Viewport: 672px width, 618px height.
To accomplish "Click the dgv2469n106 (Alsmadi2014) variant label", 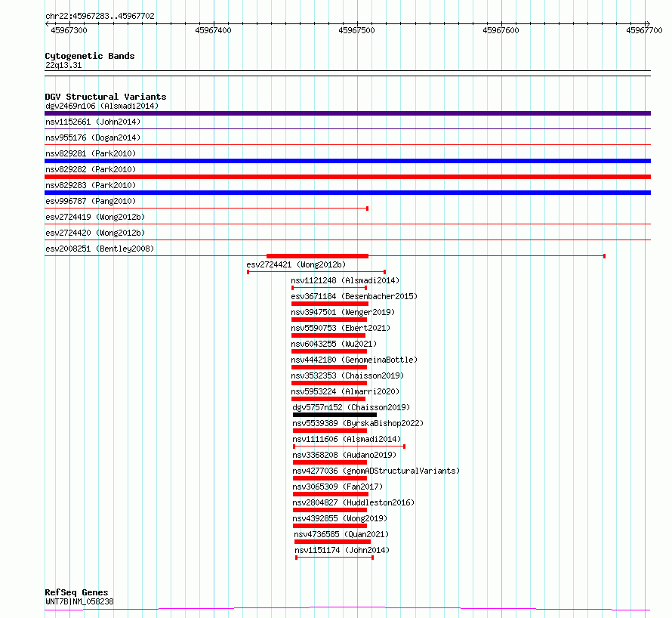I will [x=102, y=106].
